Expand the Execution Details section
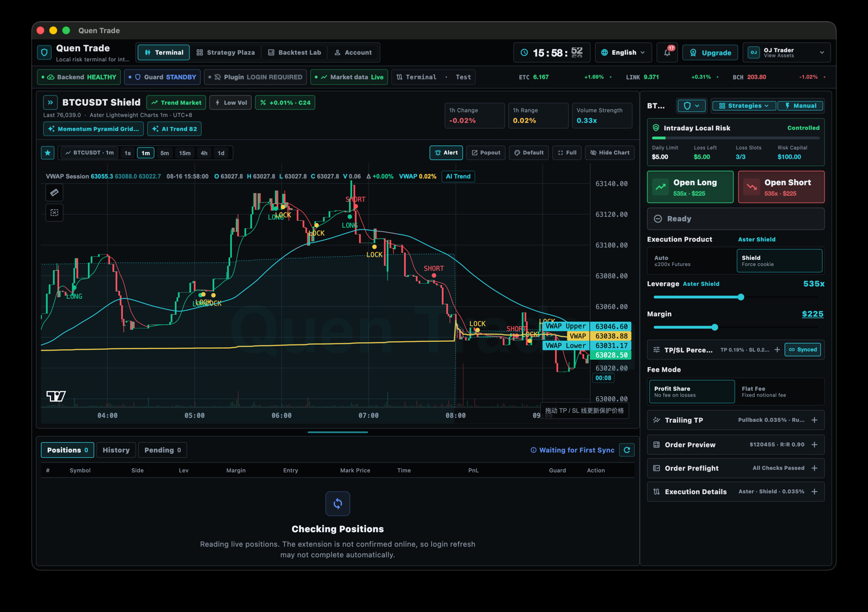868x612 pixels. 814,492
